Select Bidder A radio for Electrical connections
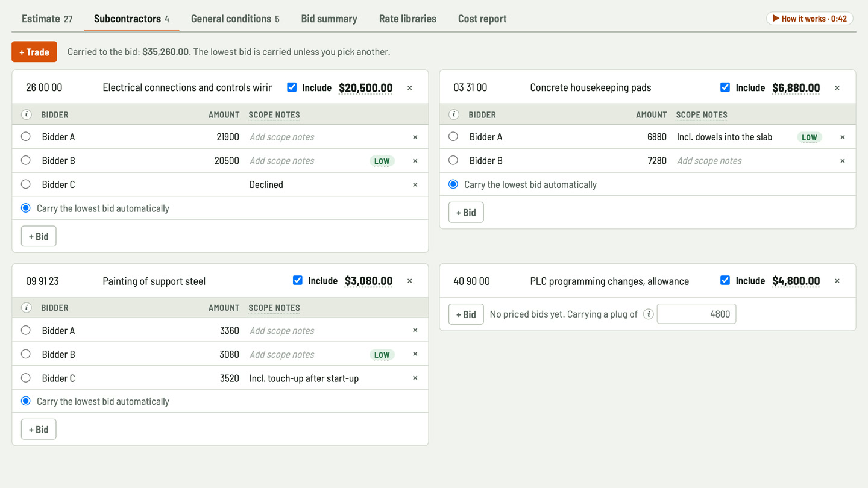This screenshot has height=488, width=868. [26, 137]
